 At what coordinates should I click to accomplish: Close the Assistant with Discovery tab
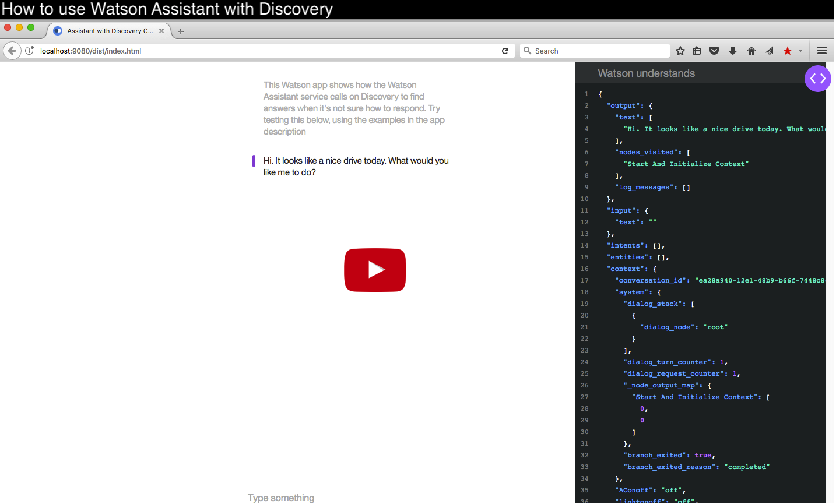point(161,31)
